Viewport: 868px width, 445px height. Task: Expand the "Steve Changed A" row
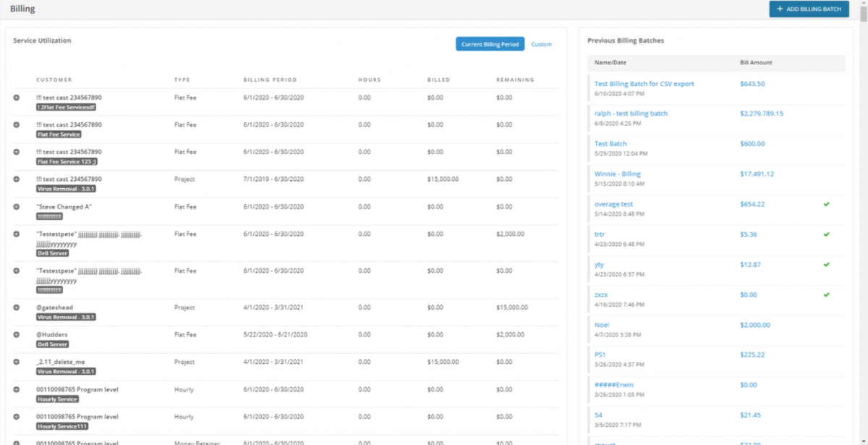point(17,207)
